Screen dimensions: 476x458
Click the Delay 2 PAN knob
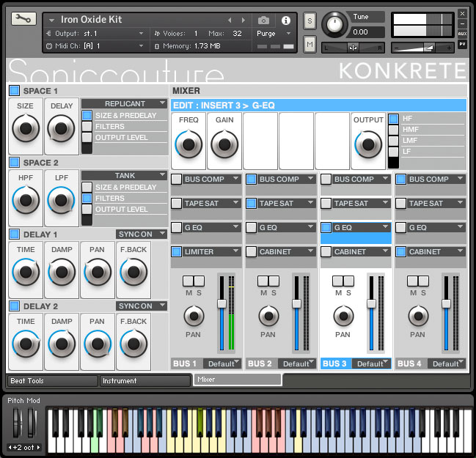click(98, 344)
